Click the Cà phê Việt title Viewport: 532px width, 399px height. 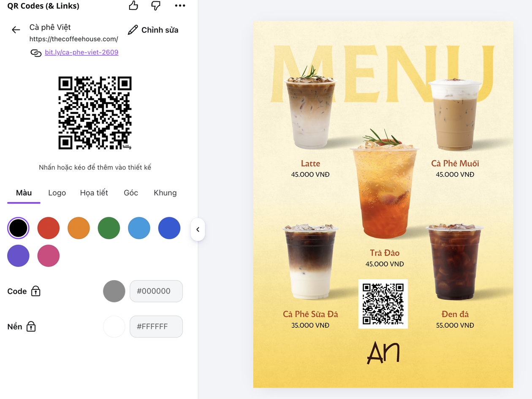coord(50,27)
